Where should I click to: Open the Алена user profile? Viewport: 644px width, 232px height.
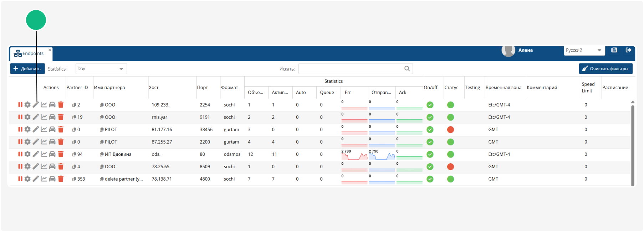pos(517,50)
